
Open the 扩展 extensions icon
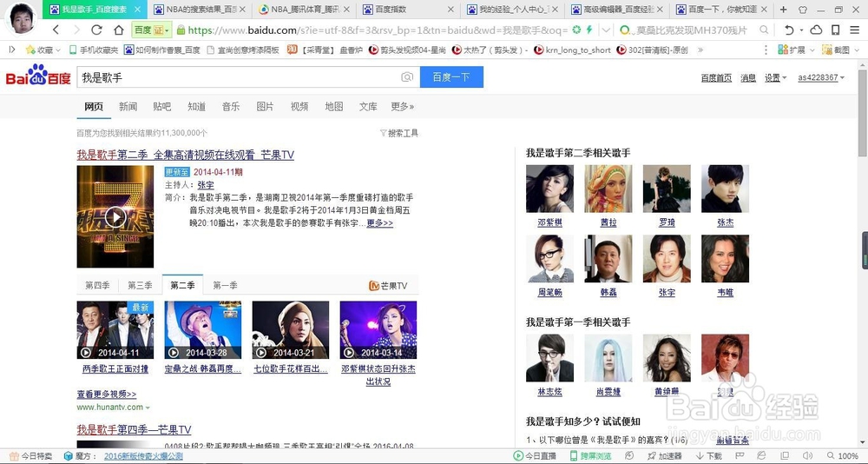tap(783, 50)
